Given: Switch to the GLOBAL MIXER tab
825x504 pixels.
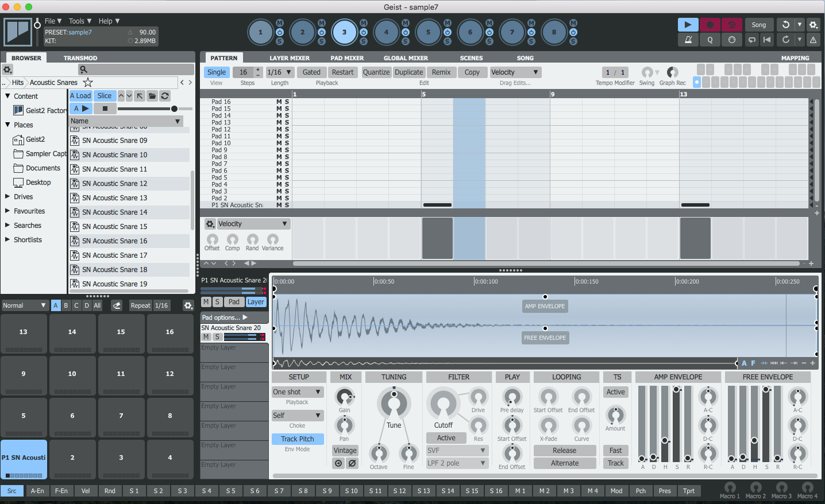Looking at the screenshot, I should (406, 58).
